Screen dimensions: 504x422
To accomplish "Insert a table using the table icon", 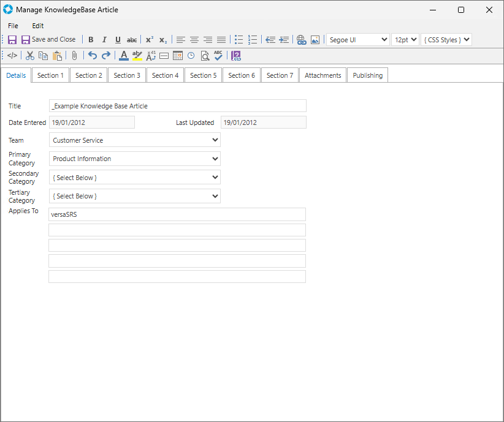I will [x=178, y=56].
